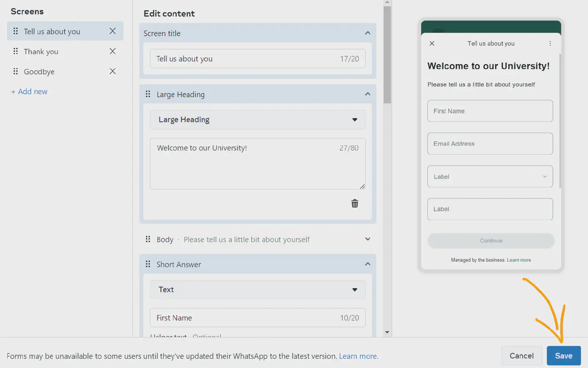Click the editor panel vertical scrollbar
The image size is (588, 368).
click(387, 55)
